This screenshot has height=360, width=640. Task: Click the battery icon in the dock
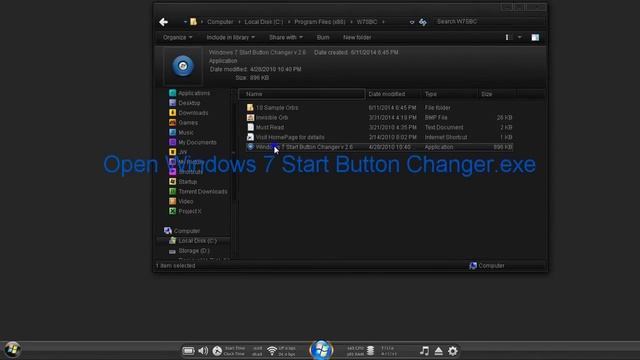tap(188, 351)
